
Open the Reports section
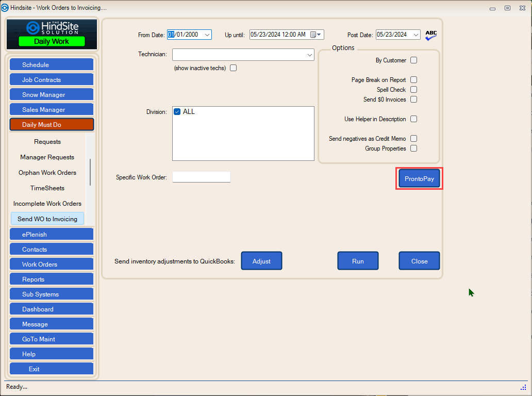tap(52, 279)
